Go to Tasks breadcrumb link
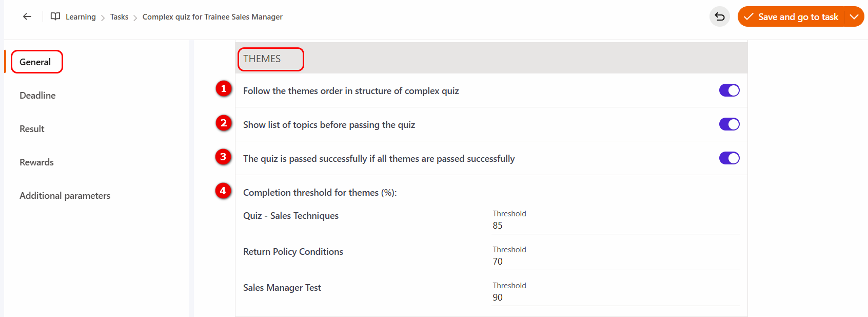868x317 pixels. point(119,17)
